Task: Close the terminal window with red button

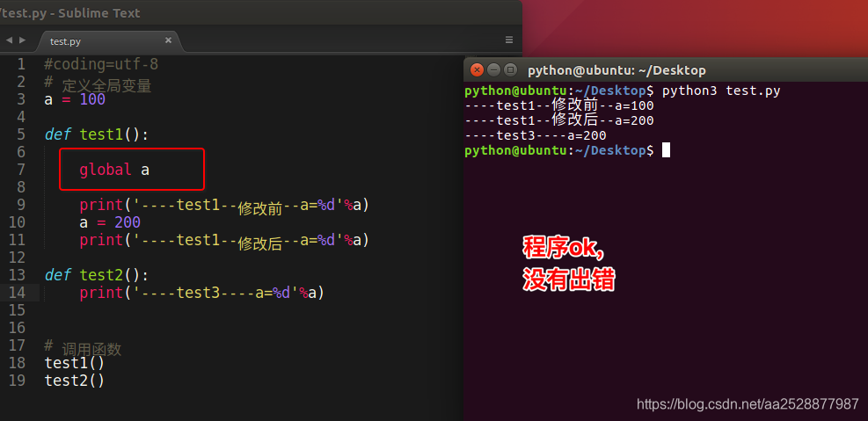Action: coord(477,70)
